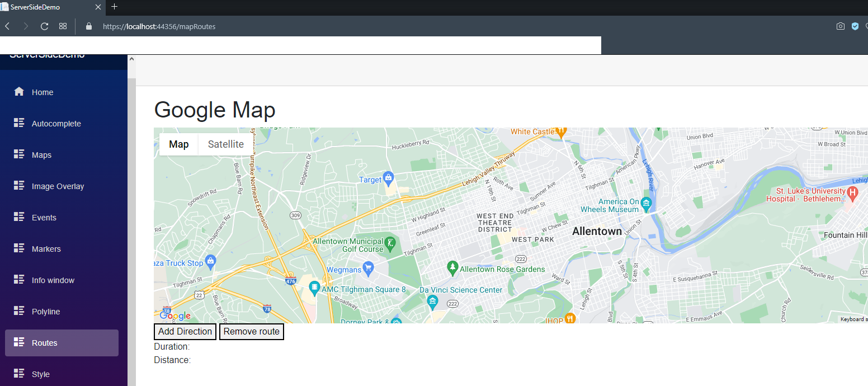Click the America On Wheels Museum map marker

pyautogui.click(x=647, y=204)
